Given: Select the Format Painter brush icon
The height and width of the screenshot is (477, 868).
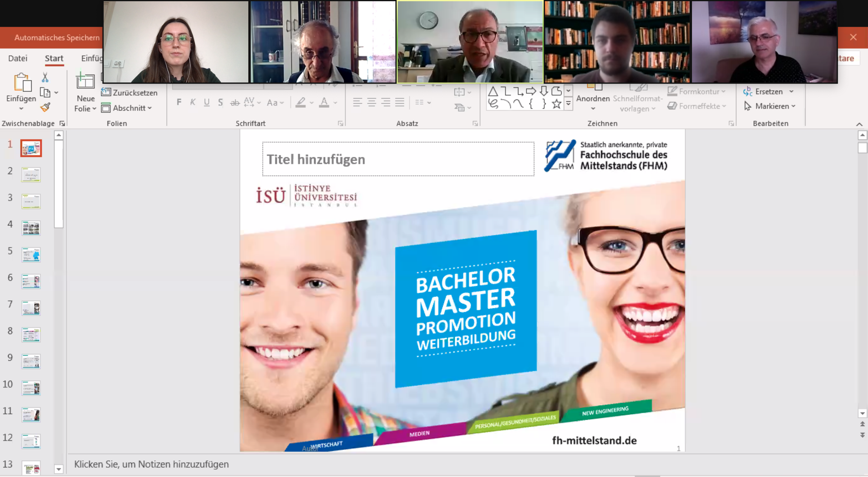Looking at the screenshot, I should point(45,108).
